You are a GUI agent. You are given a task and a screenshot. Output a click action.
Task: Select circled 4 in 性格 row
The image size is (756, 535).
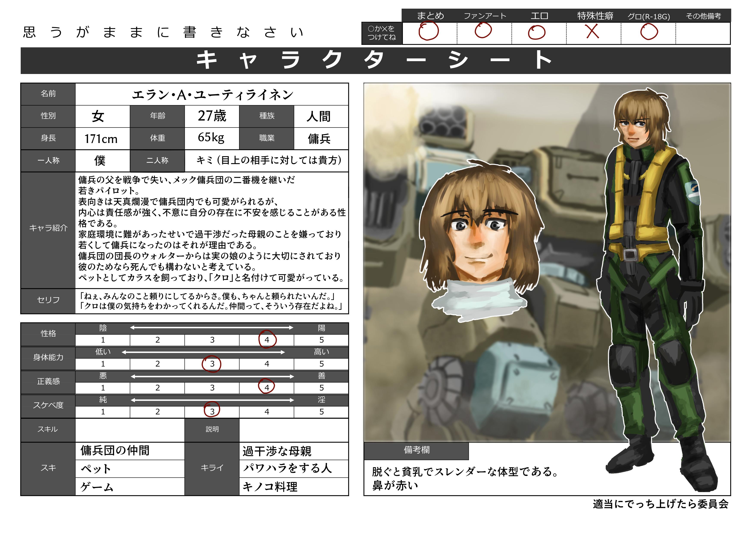pos(267,339)
